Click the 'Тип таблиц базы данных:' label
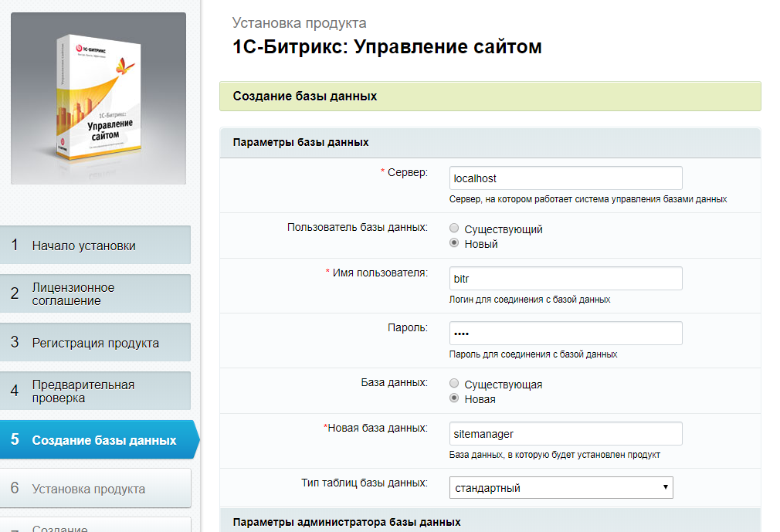 (365, 483)
